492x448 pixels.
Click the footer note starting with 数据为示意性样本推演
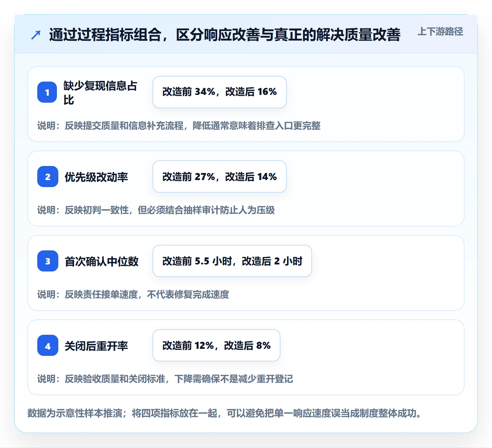pyautogui.click(x=225, y=413)
